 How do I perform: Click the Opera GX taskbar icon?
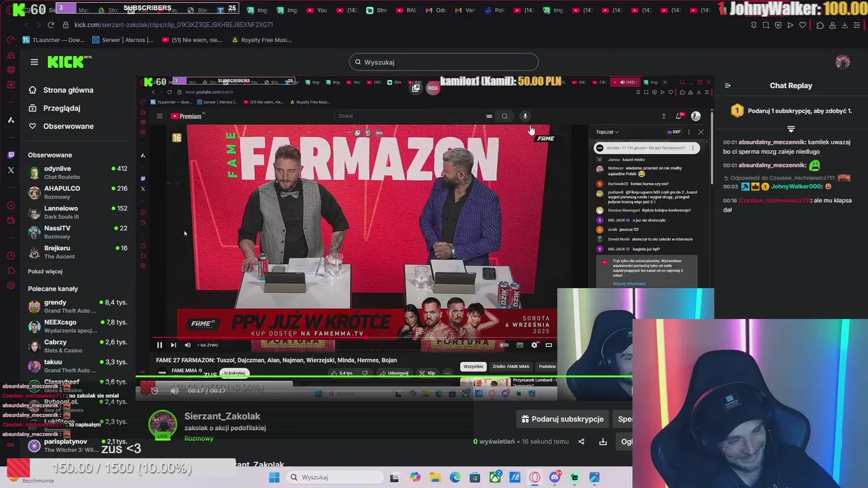[534, 477]
